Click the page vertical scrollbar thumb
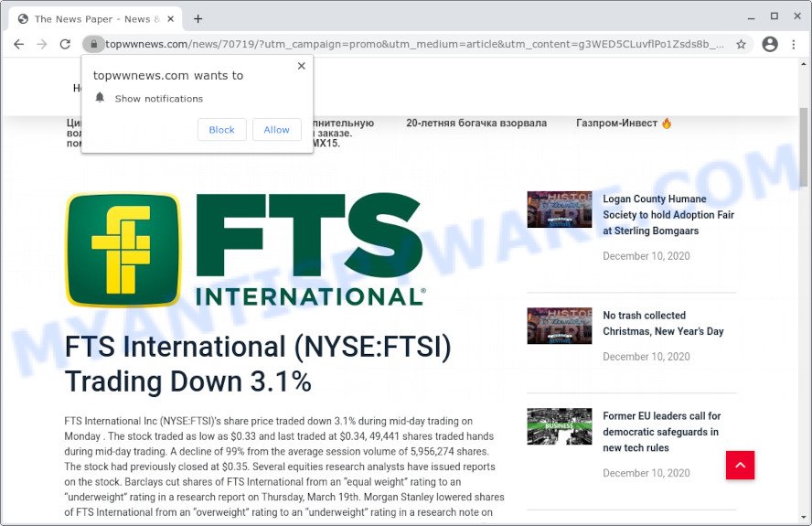 803,147
